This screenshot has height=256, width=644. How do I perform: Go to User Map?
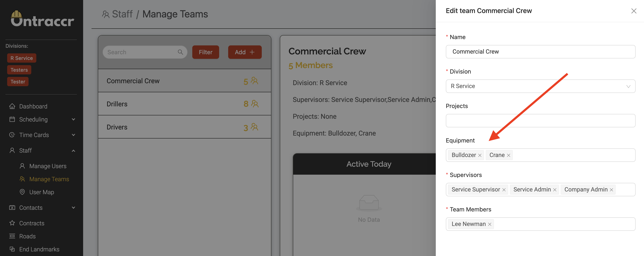42,192
